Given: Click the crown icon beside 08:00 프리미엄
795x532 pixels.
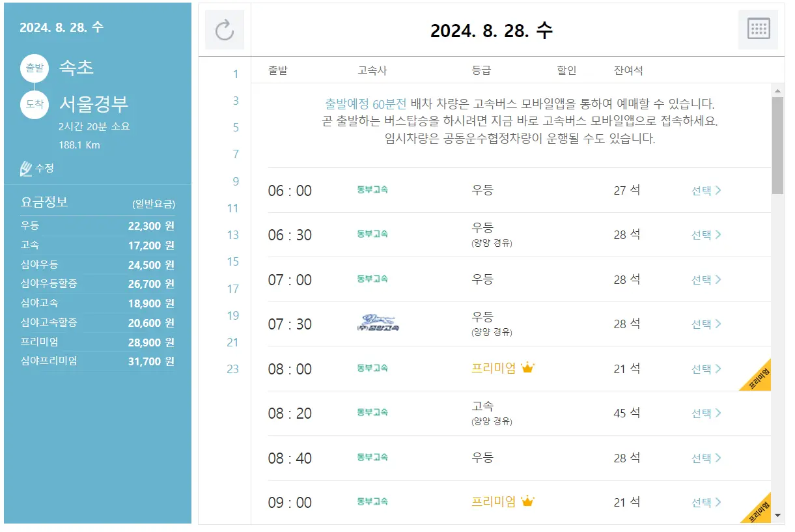Looking at the screenshot, I should (x=527, y=367).
